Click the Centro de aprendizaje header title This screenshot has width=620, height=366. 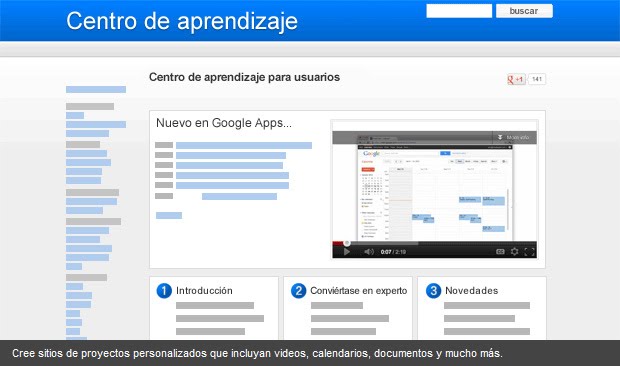[182, 21]
